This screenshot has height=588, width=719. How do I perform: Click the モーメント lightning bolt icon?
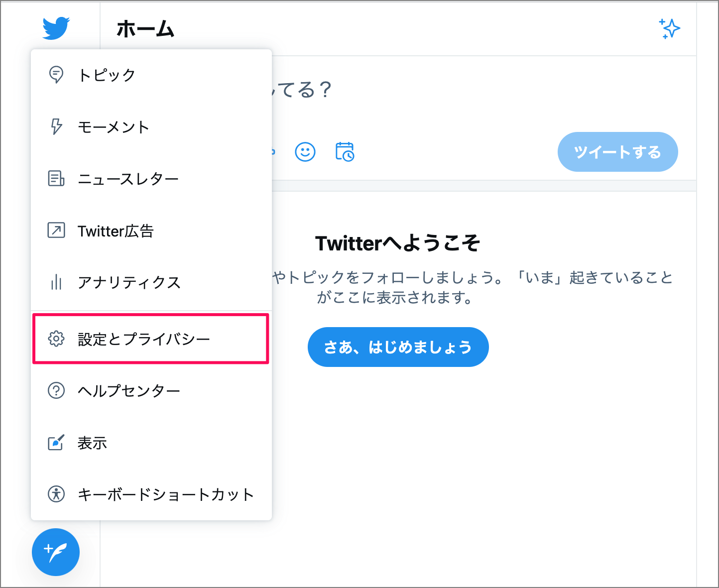[56, 127]
